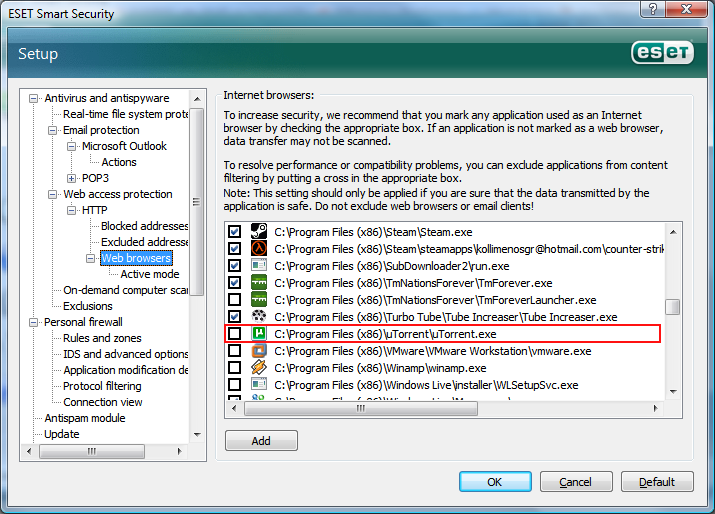The width and height of the screenshot is (715, 514).
Task: Select Application modification detection item
Action: click(x=125, y=370)
